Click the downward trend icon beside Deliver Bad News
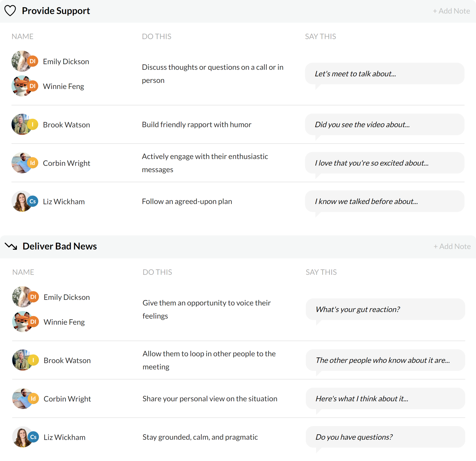The height and width of the screenshot is (461, 476). pyautogui.click(x=11, y=246)
